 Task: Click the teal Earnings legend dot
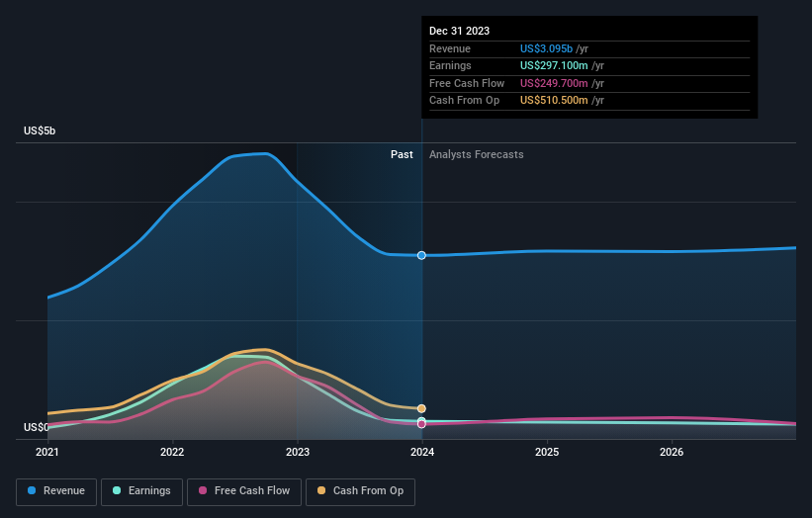tap(117, 490)
